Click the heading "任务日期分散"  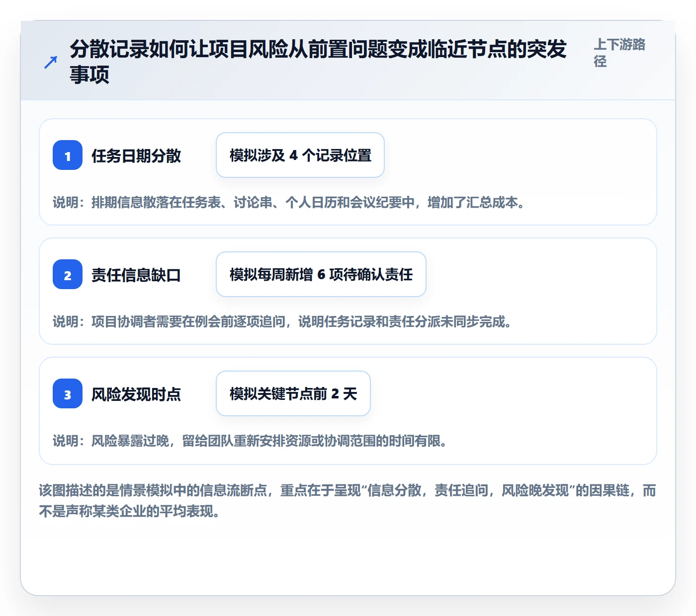pos(136,156)
